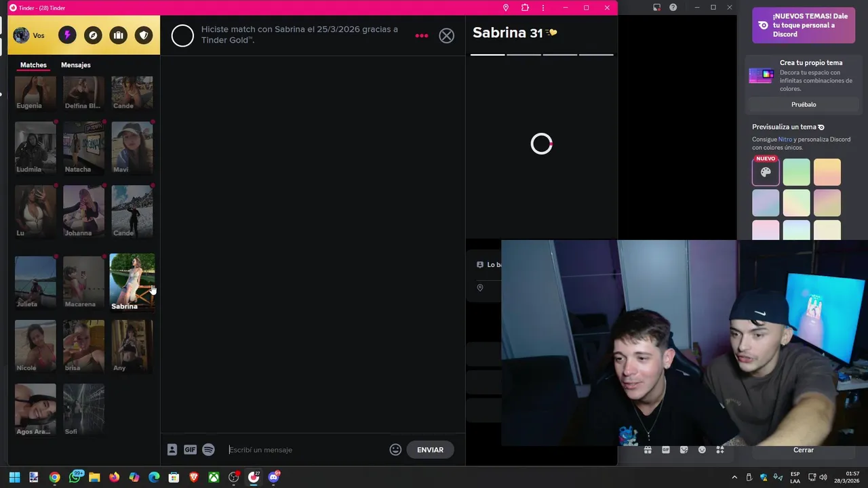The width and height of the screenshot is (868, 488).
Task: Open Nicole's match thumbnail
Action: [x=35, y=346]
